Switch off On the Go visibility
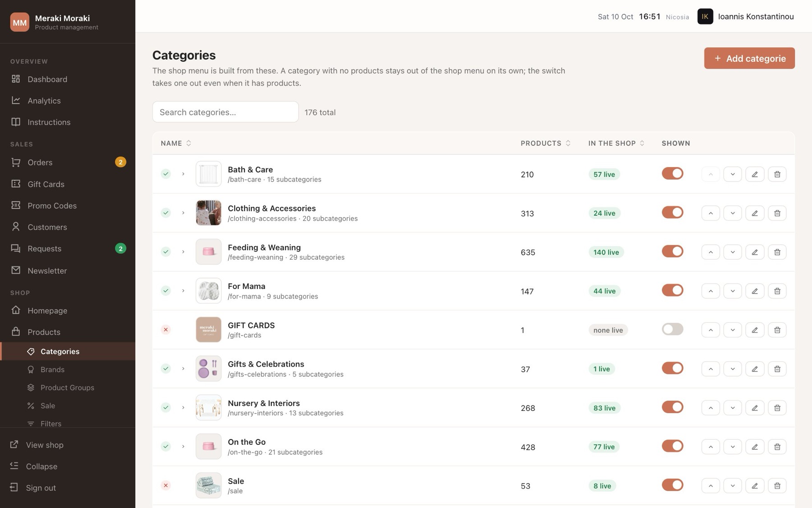Screen dimensions: 812x508 tap(673, 446)
